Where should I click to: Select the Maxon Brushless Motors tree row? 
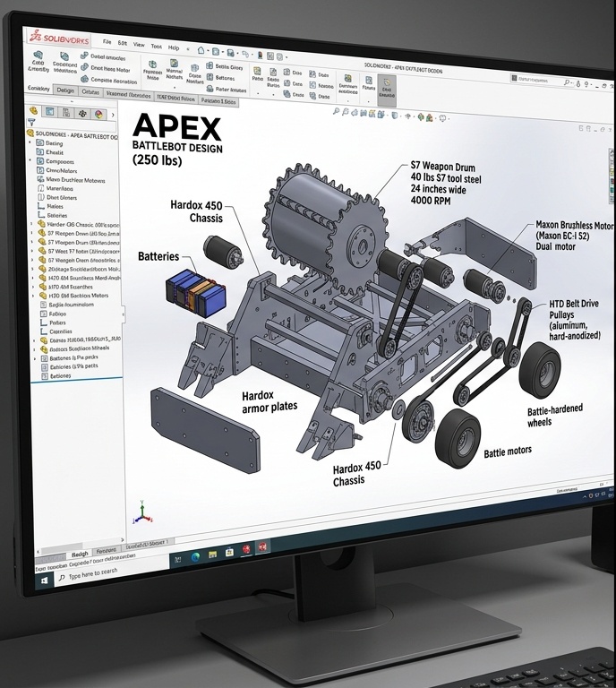tap(71, 180)
